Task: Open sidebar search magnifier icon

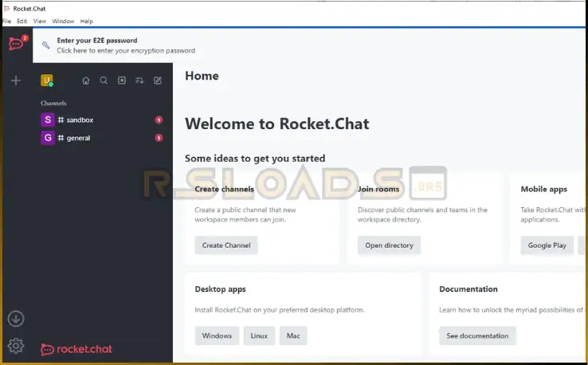Action: coord(104,80)
